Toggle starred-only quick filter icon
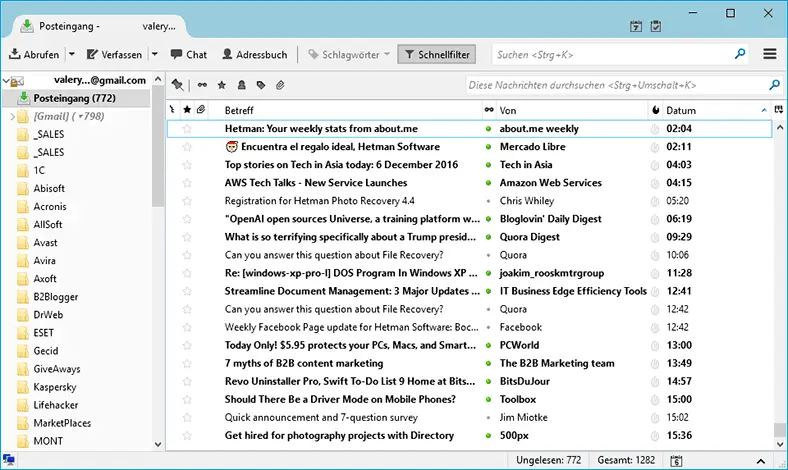Screen dimensions: 788x470 222,85
